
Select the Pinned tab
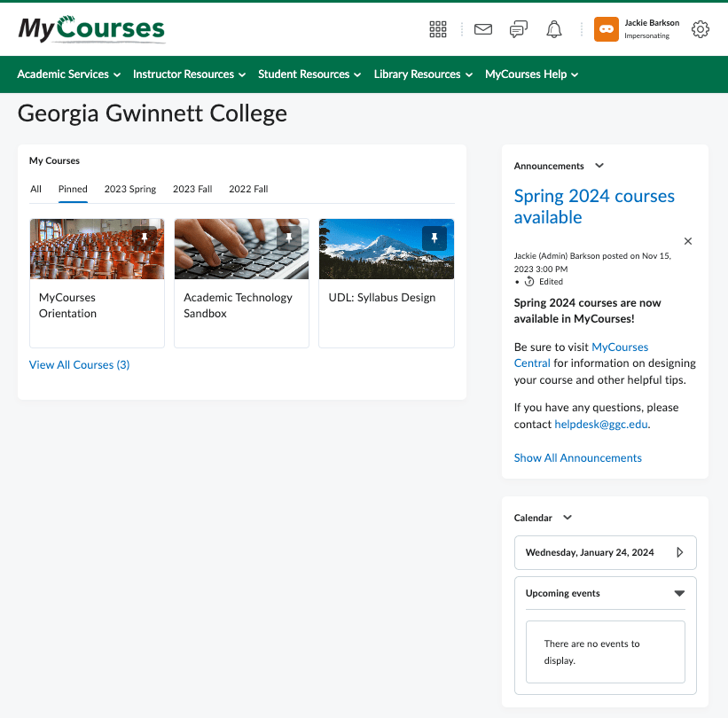tap(73, 189)
